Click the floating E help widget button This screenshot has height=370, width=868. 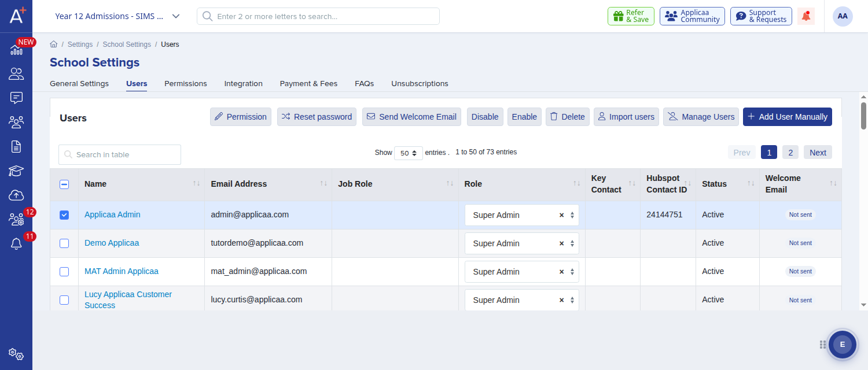click(842, 345)
